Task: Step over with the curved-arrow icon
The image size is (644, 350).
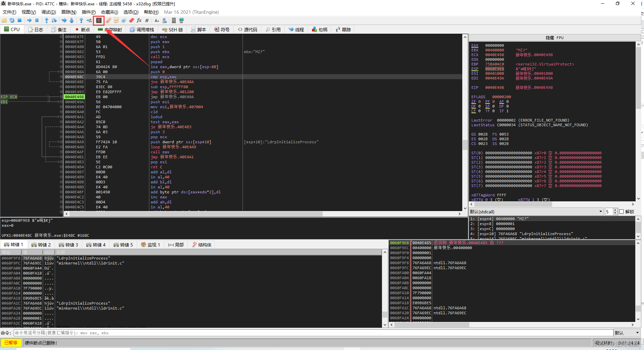Action: pyautogui.click(x=54, y=20)
